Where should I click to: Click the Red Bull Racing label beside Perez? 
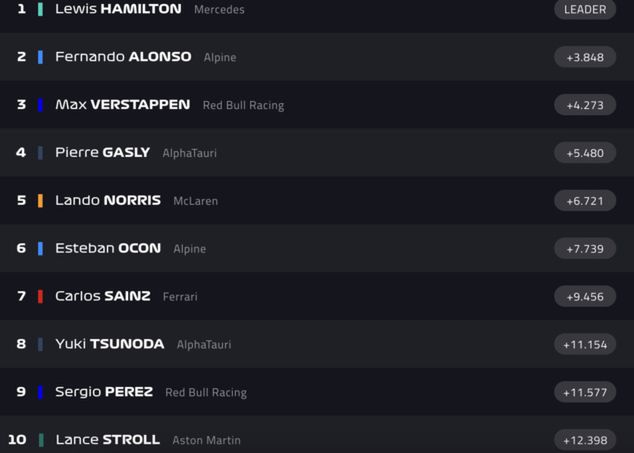[206, 393]
